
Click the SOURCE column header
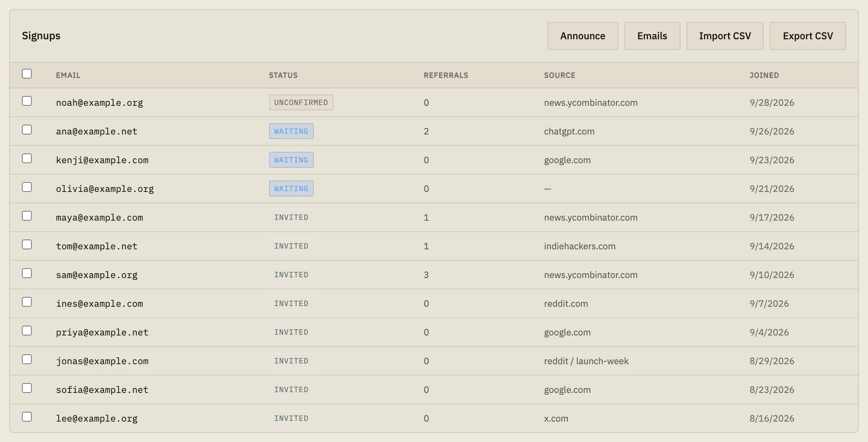click(x=560, y=75)
